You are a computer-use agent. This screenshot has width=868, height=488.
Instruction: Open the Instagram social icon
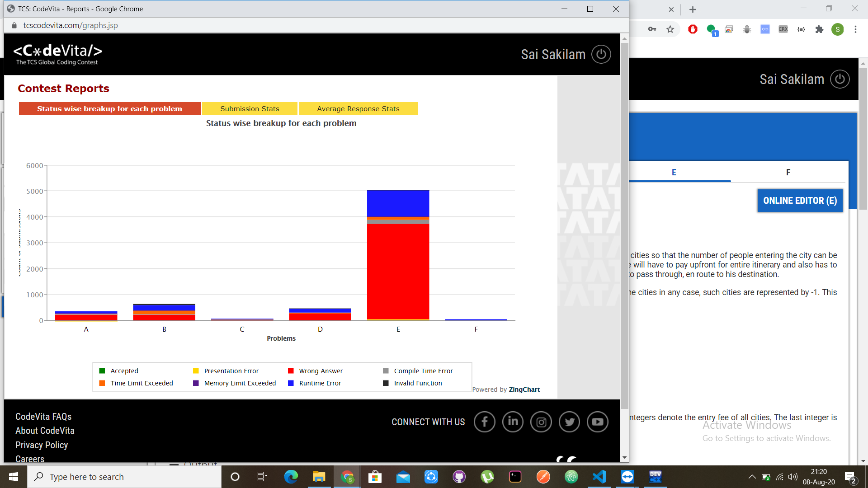click(x=541, y=422)
